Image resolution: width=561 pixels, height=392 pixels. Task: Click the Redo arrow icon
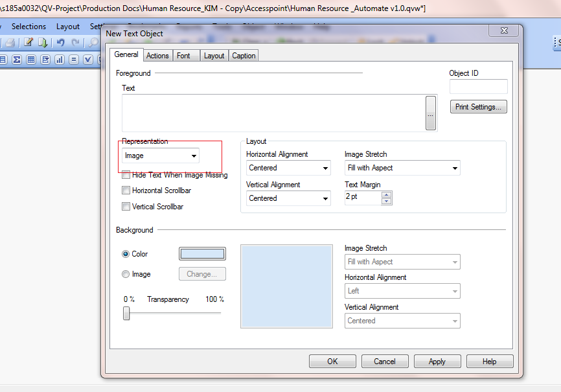(x=75, y=43)
